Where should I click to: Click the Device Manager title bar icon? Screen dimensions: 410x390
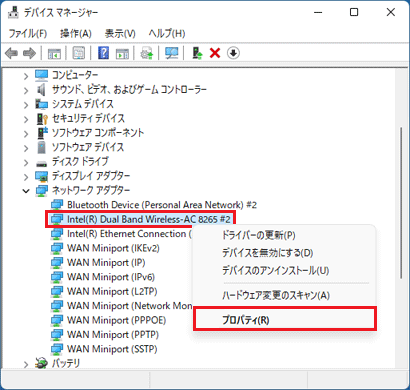(13, 12)
